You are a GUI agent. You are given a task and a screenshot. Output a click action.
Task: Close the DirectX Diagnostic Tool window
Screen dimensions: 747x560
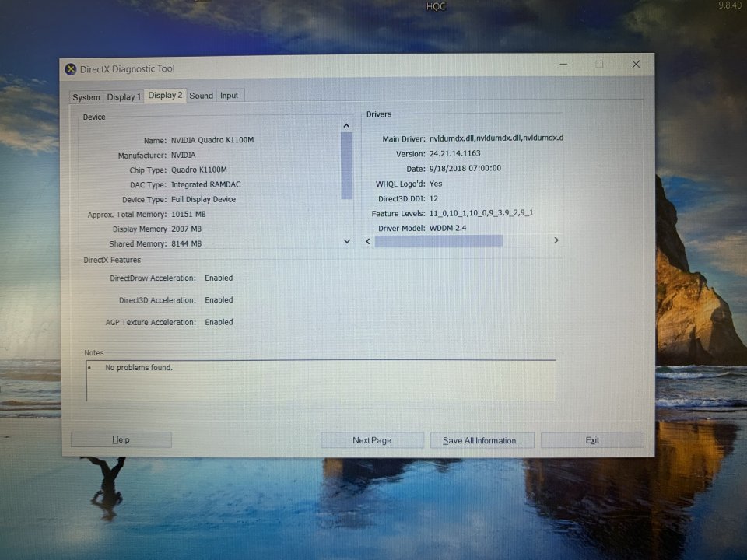point(636,65)
